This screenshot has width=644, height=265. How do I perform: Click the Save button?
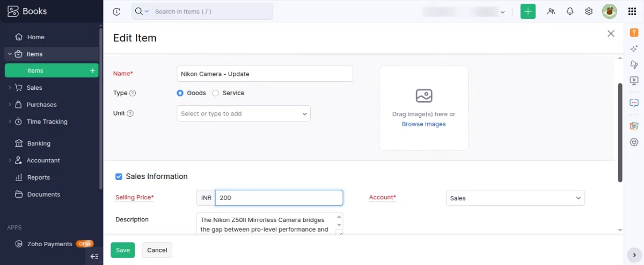(123, 250)
